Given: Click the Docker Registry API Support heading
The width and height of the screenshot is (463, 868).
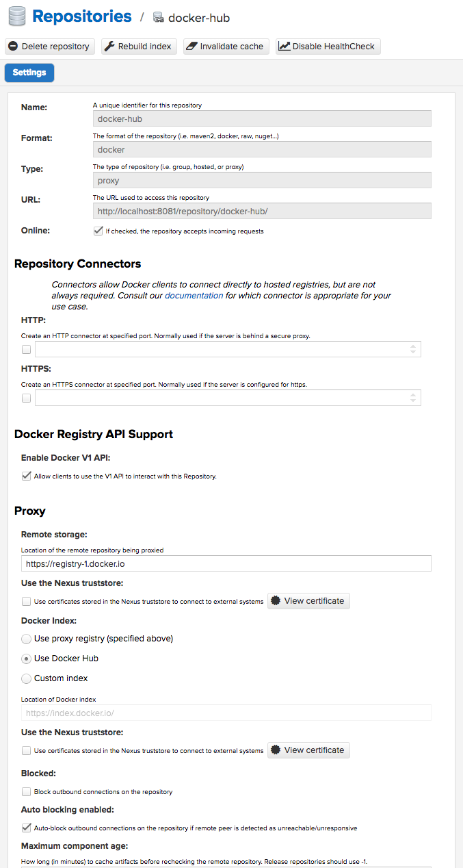Looking at the screenshot, I should [94, 435].
